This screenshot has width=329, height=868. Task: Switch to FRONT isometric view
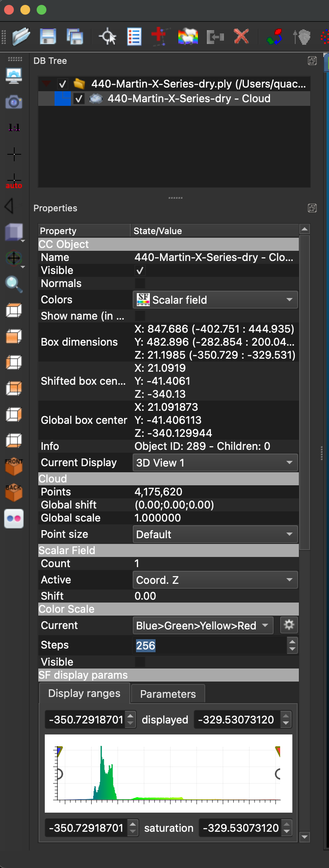click(x=14, y=467)
